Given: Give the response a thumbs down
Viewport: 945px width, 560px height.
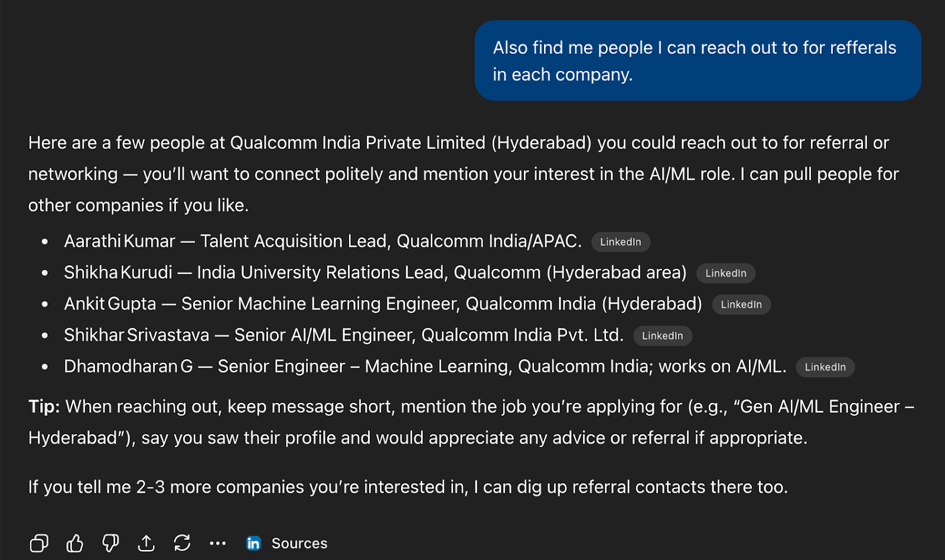Looking at the screenshot, I should (x=110, y=543).
